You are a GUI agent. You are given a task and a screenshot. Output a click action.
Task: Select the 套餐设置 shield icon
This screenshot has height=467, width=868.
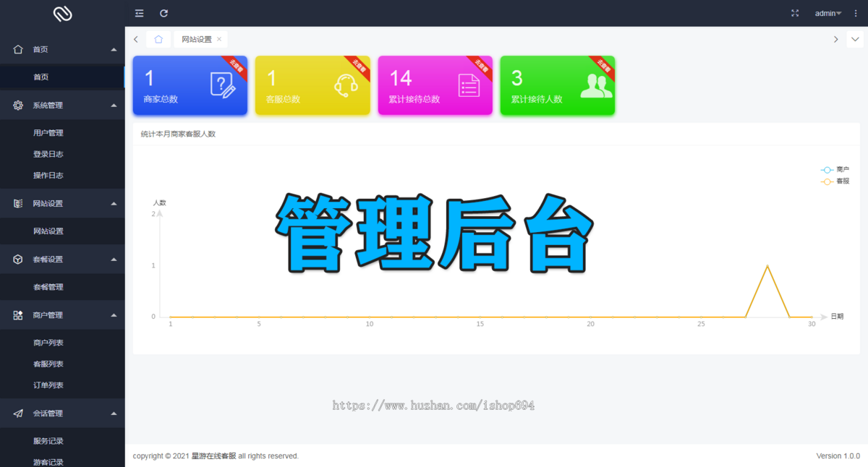click(17, 259)
